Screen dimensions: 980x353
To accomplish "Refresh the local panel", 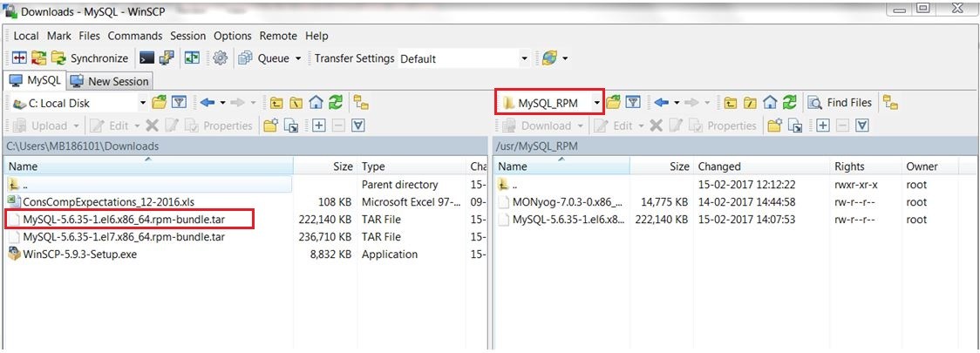I will (336, 103).
